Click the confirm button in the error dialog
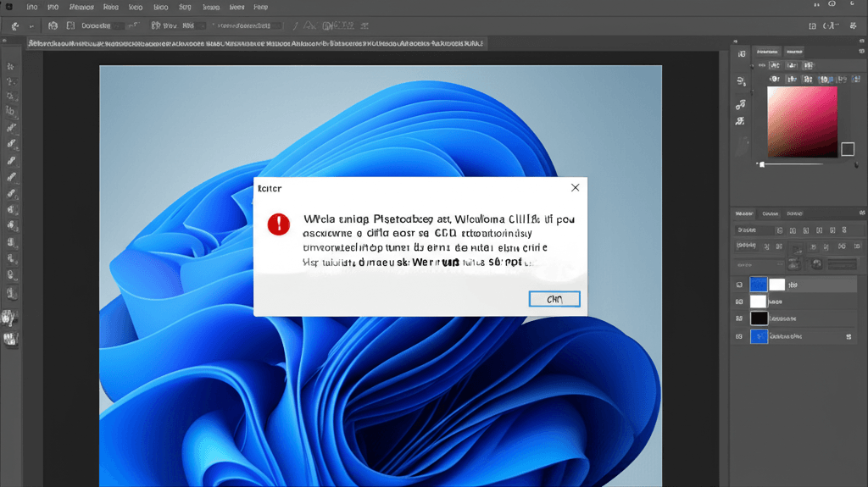The image size is (868, 487). [554, 299]
